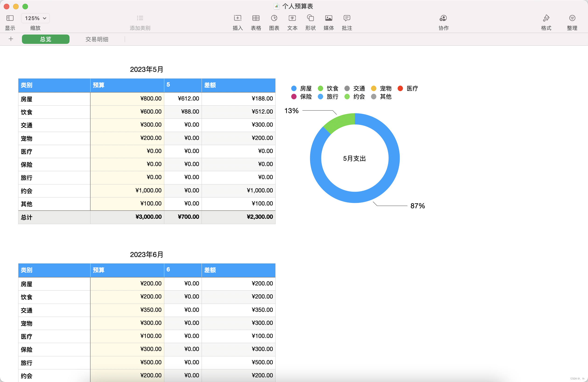Screen dimensions: 588x382
Task: Add a new sheet with the plus button
Action: (x=11, y=39)
